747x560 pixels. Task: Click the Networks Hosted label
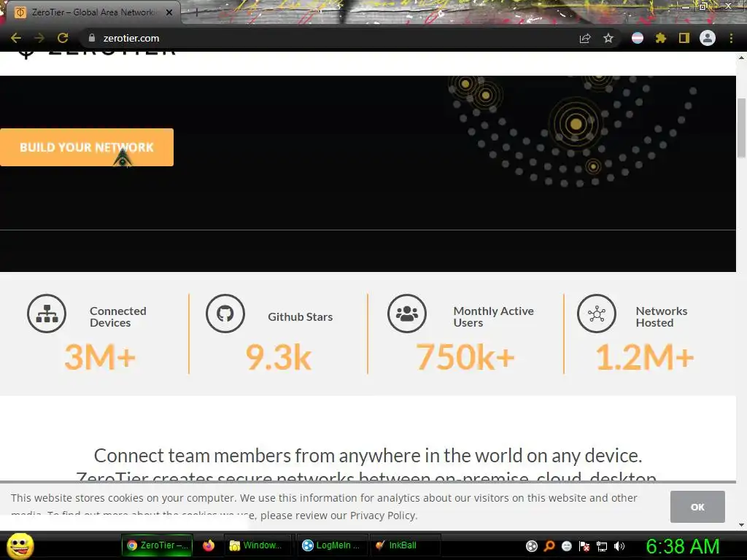click(662, 316)
